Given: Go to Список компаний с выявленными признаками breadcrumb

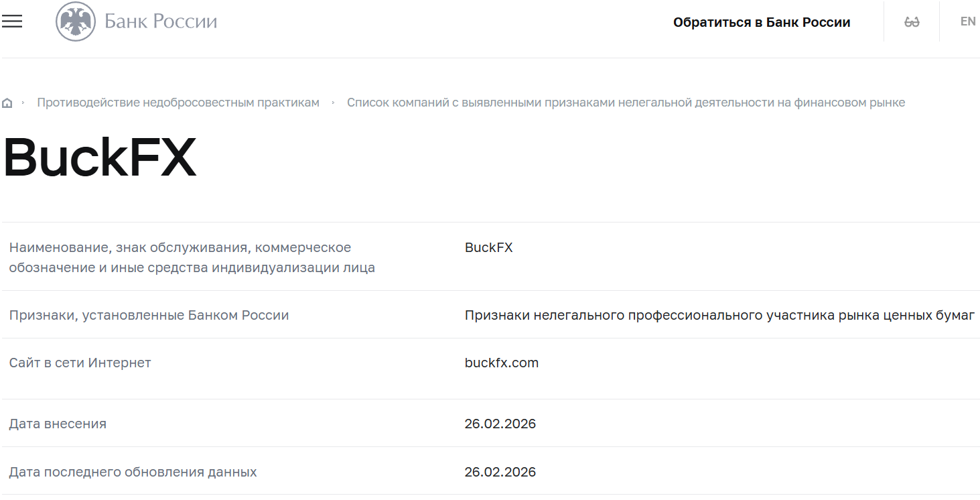Looking at the screenshot, I should point(626,103).
